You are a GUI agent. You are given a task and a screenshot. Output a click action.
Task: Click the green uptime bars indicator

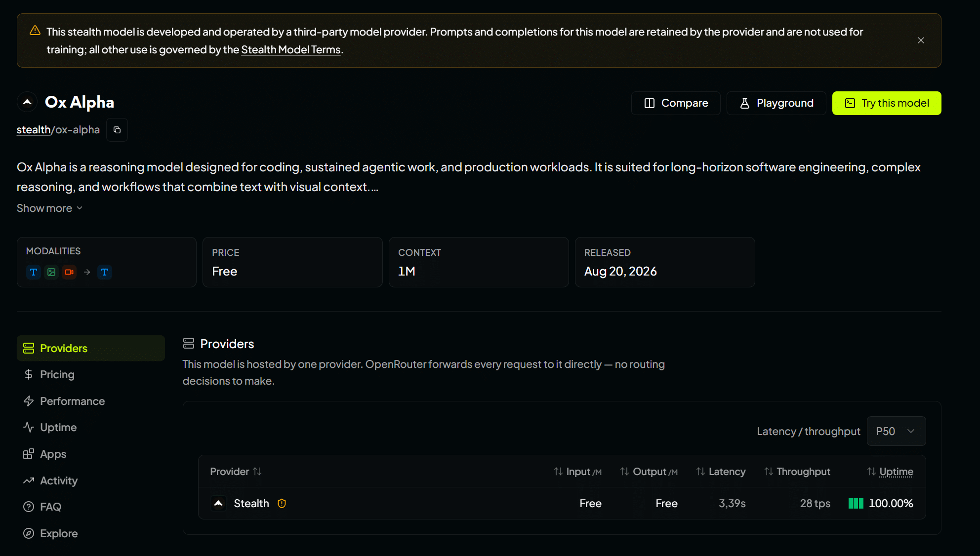[856, 503]
